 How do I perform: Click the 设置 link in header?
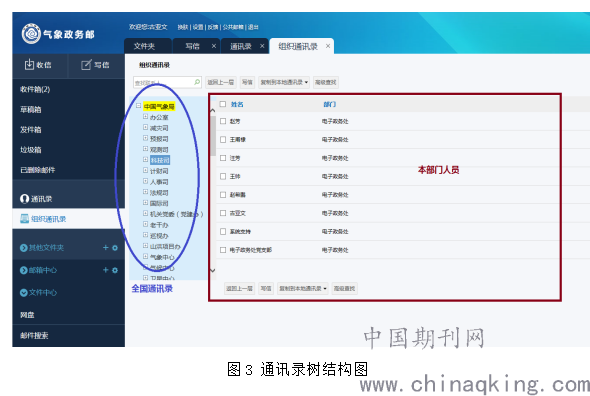[198, 27]
